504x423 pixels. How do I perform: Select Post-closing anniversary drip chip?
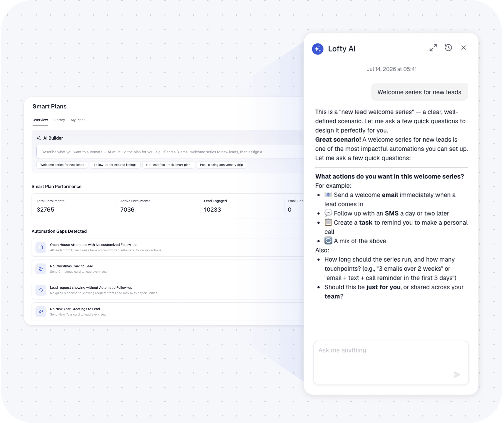click(221, 165)
